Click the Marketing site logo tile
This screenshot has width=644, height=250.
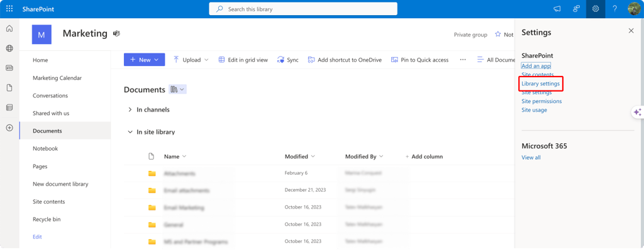[x=42, y=35]
